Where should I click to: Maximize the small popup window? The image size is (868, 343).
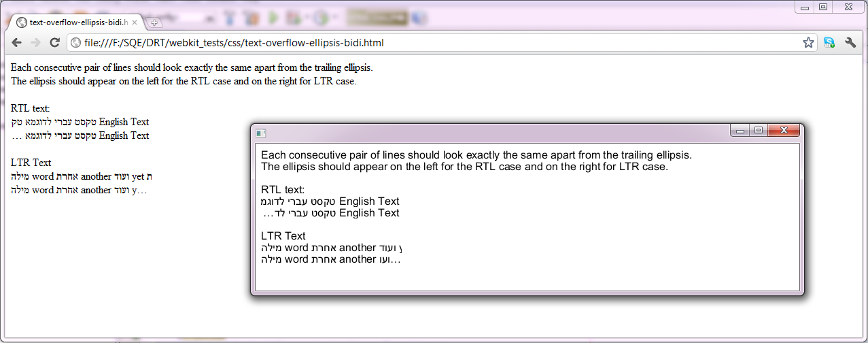click(x=759, y=130)
